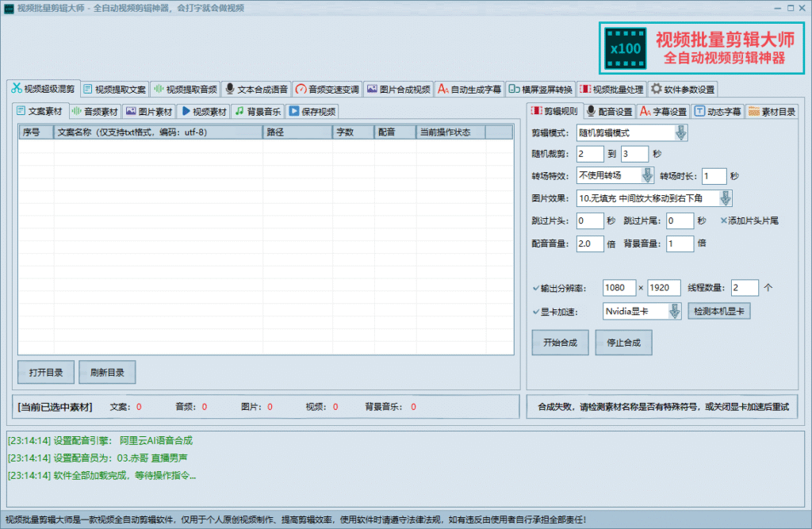Click the gear icon for 软件参数设置
The image size is (812, 529).
click(657, 89)
